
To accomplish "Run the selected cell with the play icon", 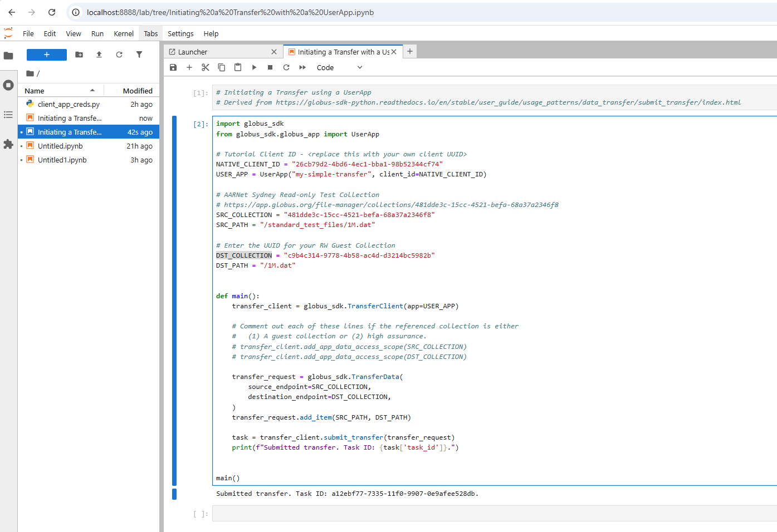I will coord(254,67).
